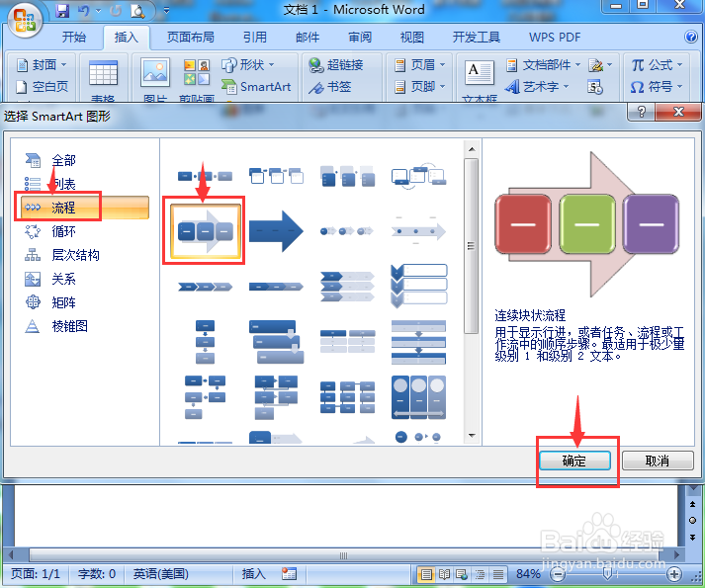Switch to print layout view icon
Viewport: 705px width, 588px height.
point(426,574)
